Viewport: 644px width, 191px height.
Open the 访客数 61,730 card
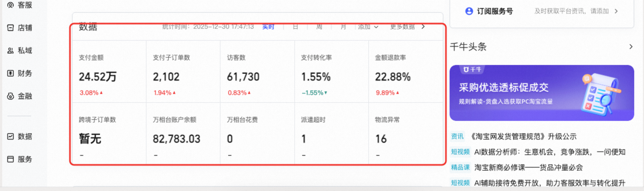[257, 72]
